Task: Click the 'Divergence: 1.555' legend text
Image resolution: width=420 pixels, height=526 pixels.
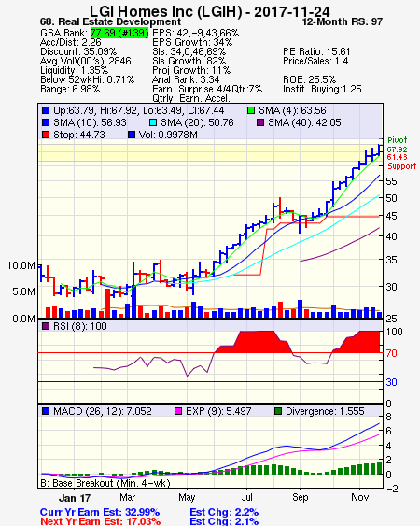Action: (x=325, y=411)
